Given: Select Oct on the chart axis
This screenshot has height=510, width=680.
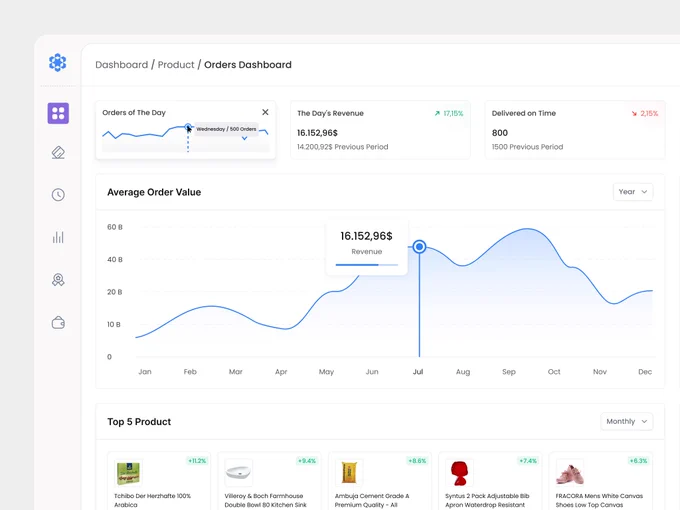Looking at the screenshot, I should [554, 372].
